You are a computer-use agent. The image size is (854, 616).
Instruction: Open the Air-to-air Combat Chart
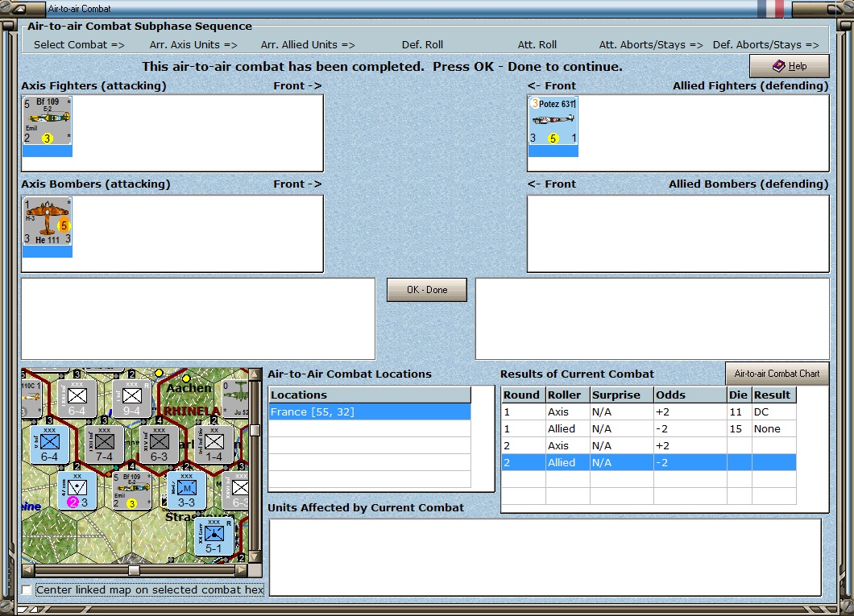pyautogui.click(x=777, y=374)
